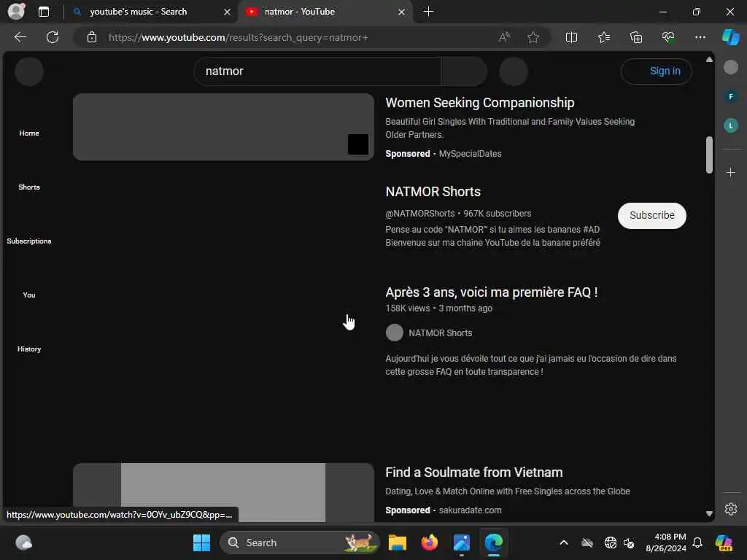Open the Edge sidebar search circle icon
The width and height of the screenshot is (747, 560).
click(x=731, y=67)
